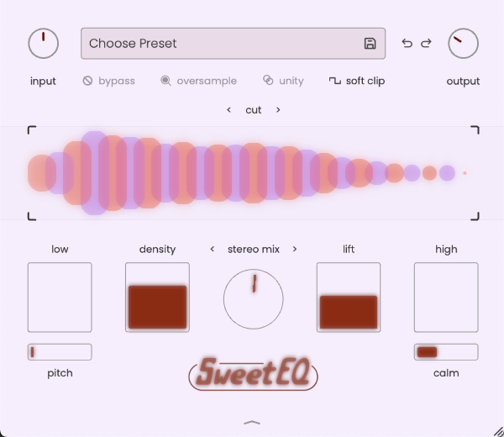Screen dimensions: 504x437
Task: Click the left chevron beside stereo mix
Action: (213, 249)
